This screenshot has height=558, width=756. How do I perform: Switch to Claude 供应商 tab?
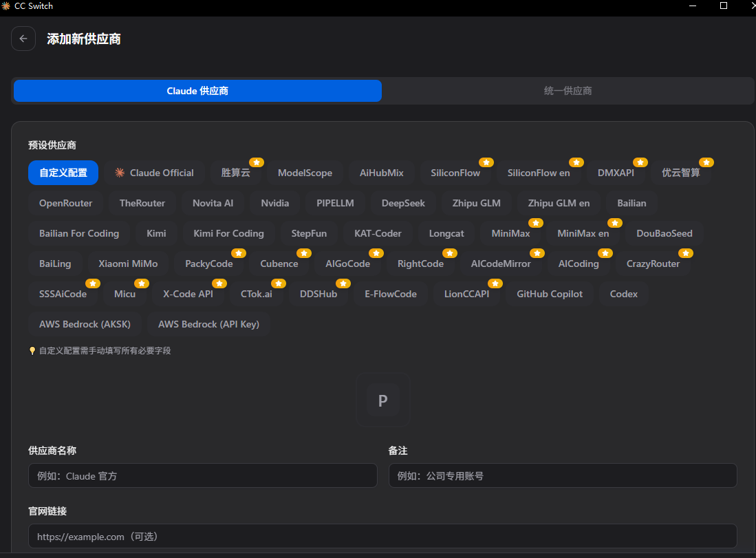tap(197, 91)
